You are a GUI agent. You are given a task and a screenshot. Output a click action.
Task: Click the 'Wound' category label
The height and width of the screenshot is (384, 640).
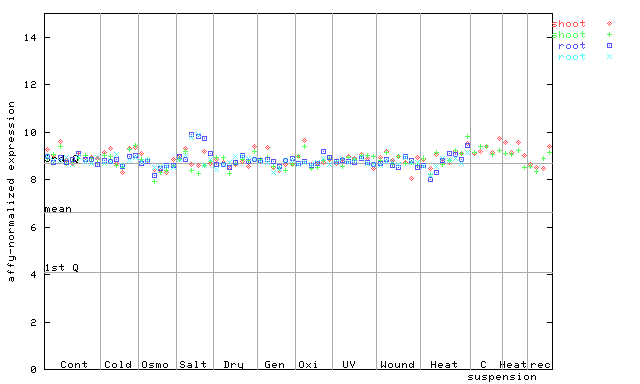click(397, 364)
